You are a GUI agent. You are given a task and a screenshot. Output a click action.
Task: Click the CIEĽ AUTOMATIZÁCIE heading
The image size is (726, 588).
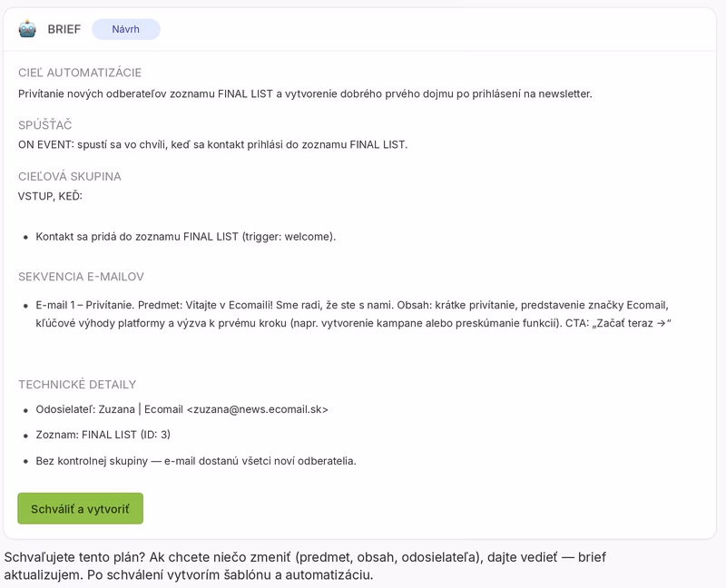tap(80, 73)
